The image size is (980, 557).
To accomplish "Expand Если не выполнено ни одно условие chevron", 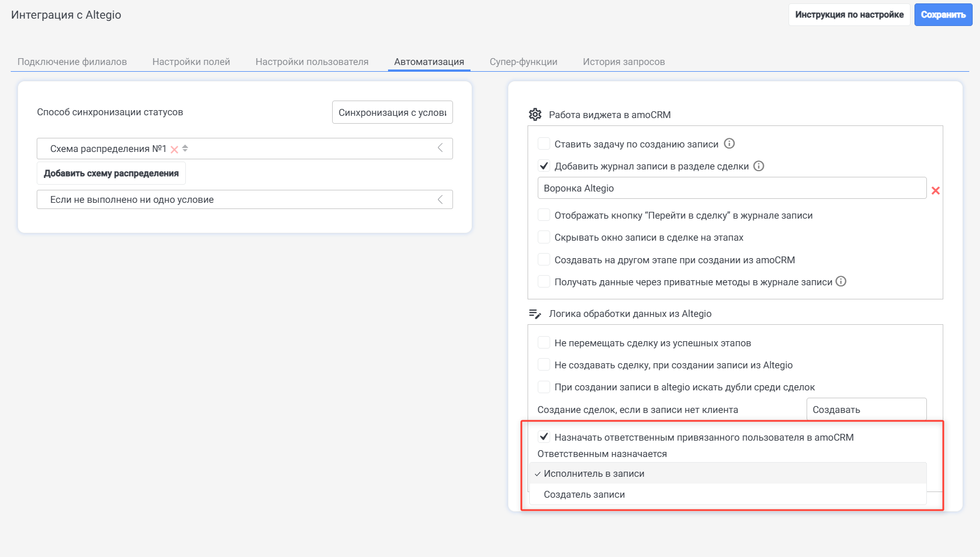I will (x=440, y=199).
